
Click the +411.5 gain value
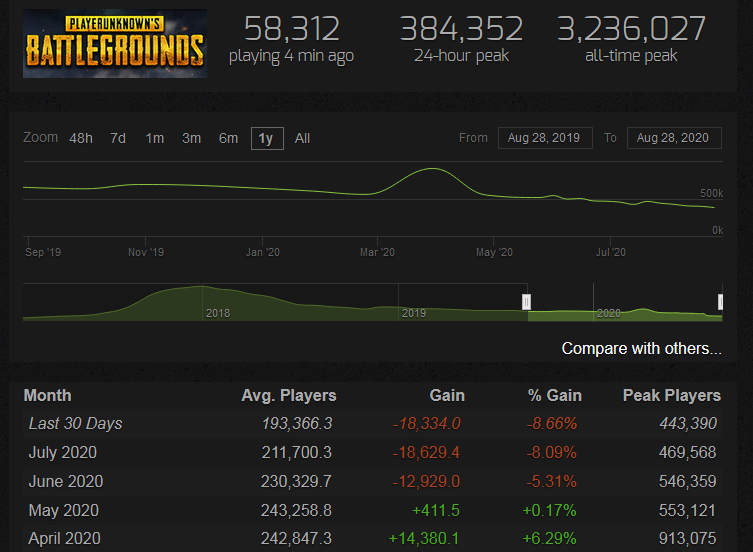click(436, 510)
